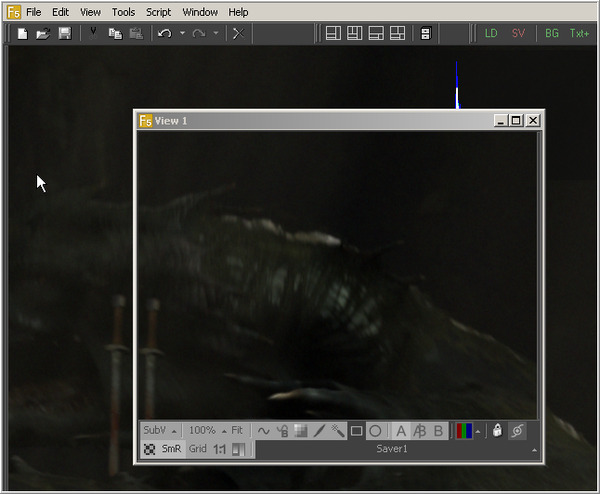Click the View 1 window title bar
Screen dimensions: 600x494
pyautogui.click(x=339, y=121)
